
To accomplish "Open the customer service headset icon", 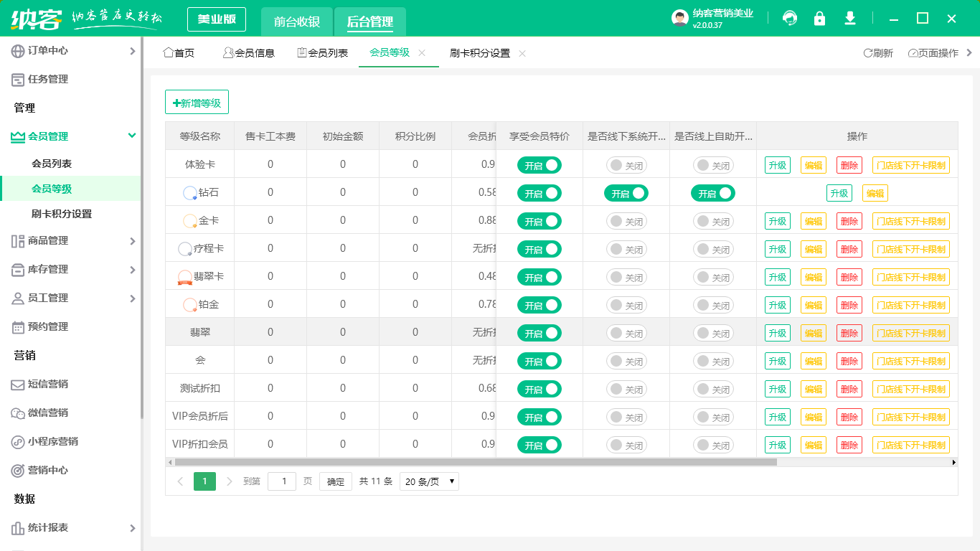I will [790, 19].
